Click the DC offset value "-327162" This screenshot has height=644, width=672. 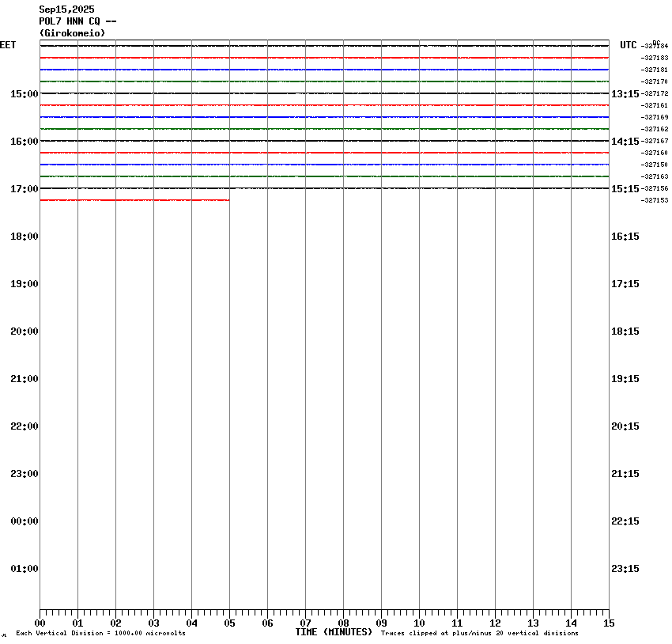(655, 129)
